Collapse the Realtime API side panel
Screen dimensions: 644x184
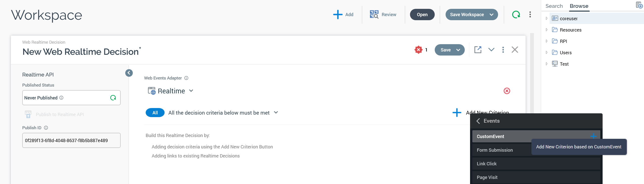[129, 73]
